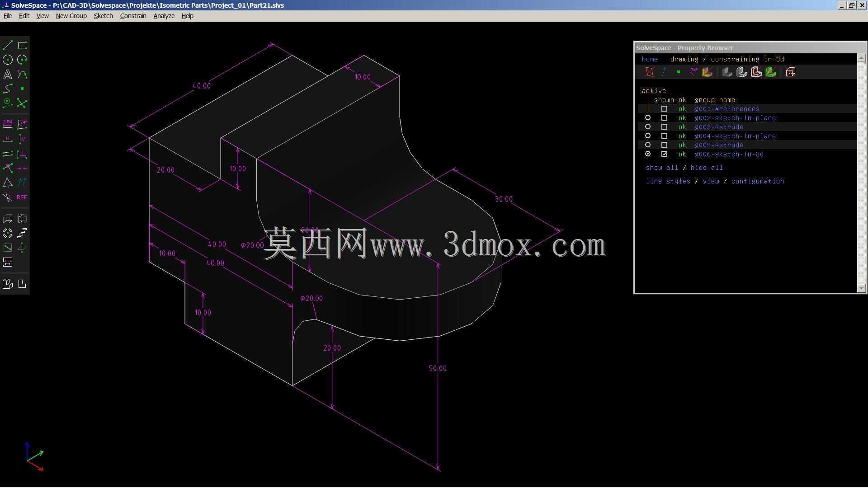Click the link/assemble group icon
This screenshot has width=868, height=488.
tap(8, 262)
